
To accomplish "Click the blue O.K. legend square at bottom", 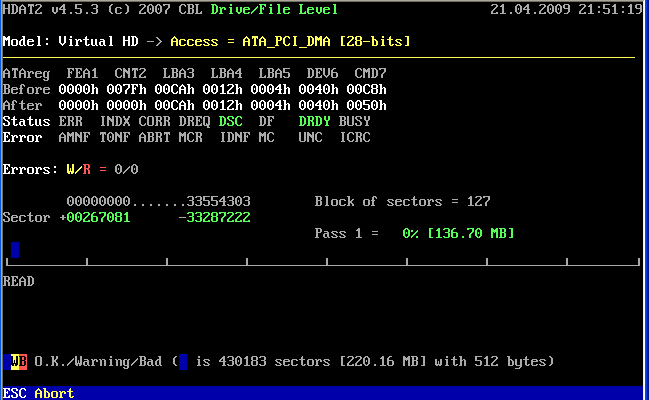I will click(x=7, y=361).
